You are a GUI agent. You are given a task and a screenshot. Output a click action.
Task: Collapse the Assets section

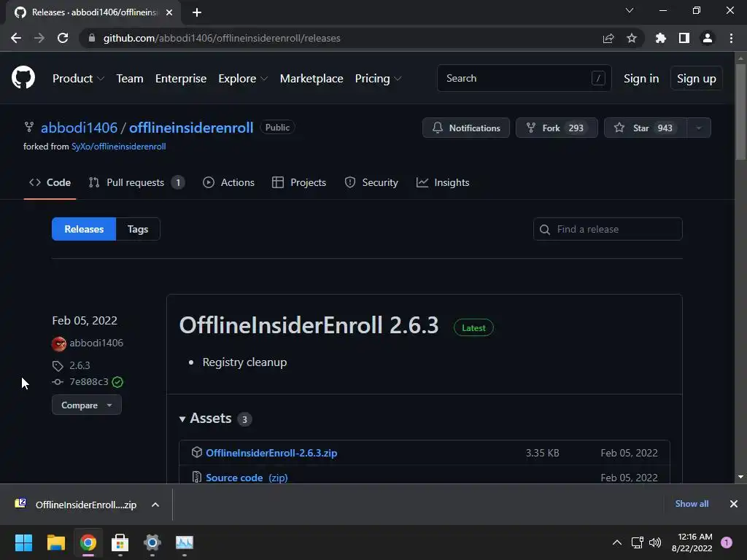206,418
